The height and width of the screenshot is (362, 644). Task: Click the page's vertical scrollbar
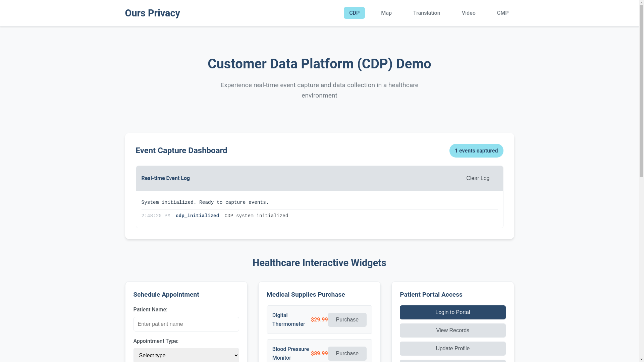pos(641,181)
